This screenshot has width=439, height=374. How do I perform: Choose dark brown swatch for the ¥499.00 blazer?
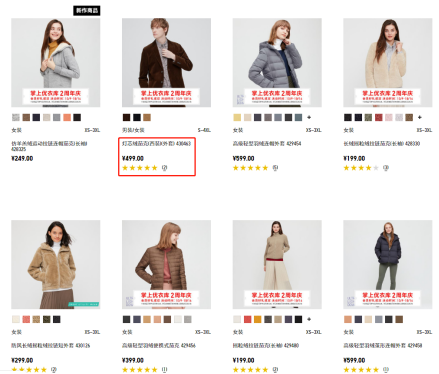126,117
